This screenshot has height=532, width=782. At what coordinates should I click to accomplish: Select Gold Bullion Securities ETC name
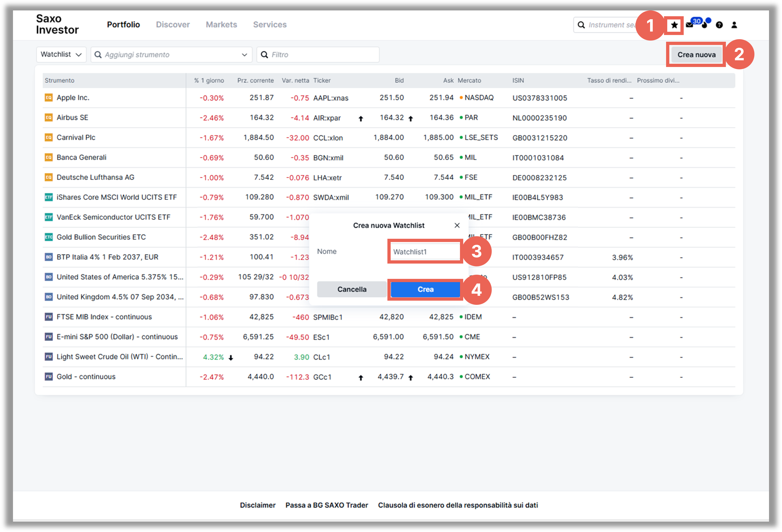pyautogui.click(x=101, y=237)
